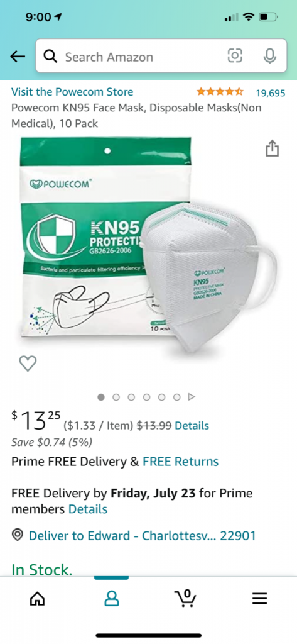Viewport: 297px width, 644px height.
Task: Select the second image dot indicator
Action: click(116, 397)
